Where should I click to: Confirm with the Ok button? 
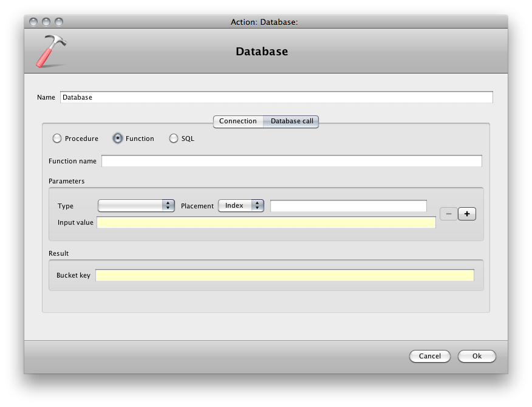tap(477, 356)
